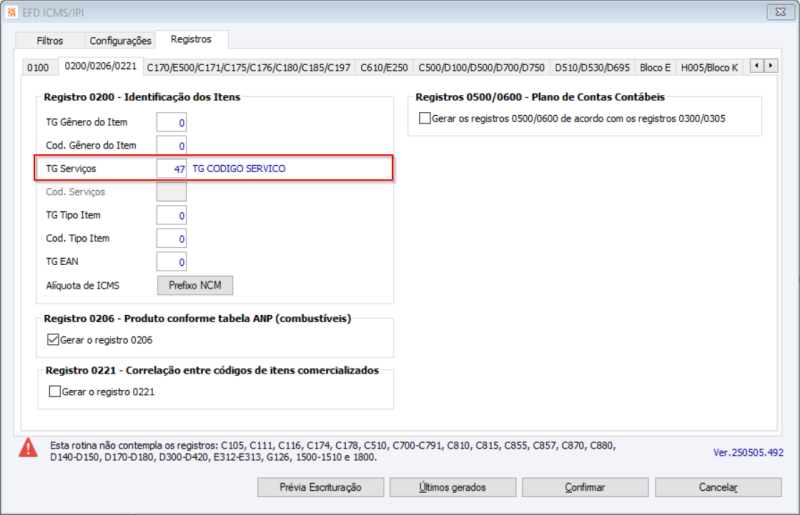Click the Registros 0500/0600 Plano de Contas heading
Viewport: 800px width, 515px height.
tap(540, 97)
